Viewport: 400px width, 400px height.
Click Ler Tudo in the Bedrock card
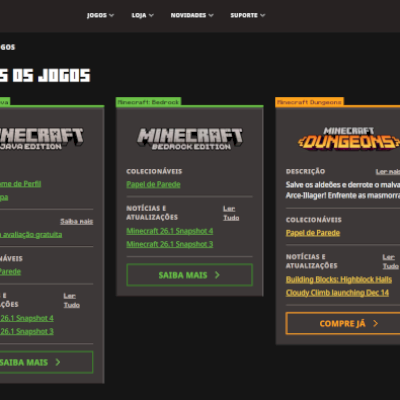tap(231, 213)
